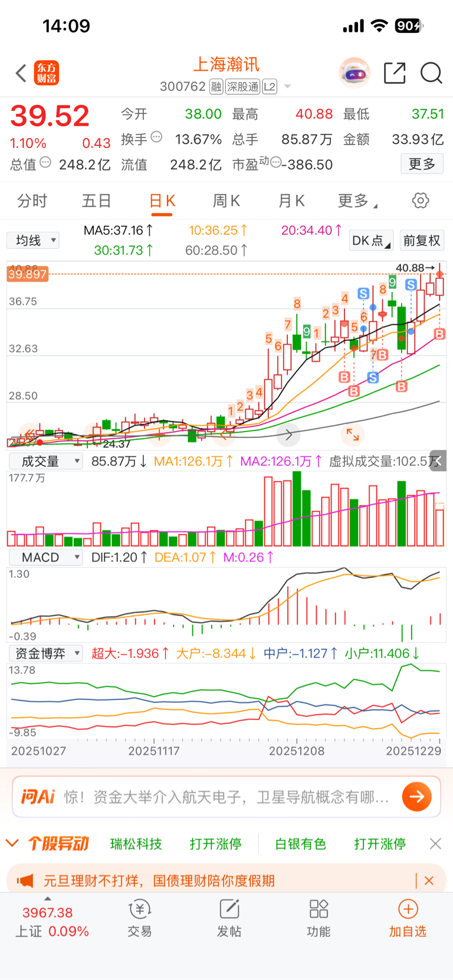Image resolution: width=453 pixels, height=980 pixels.
Task: Add stock via 加自选 icon
Action: 408,909
